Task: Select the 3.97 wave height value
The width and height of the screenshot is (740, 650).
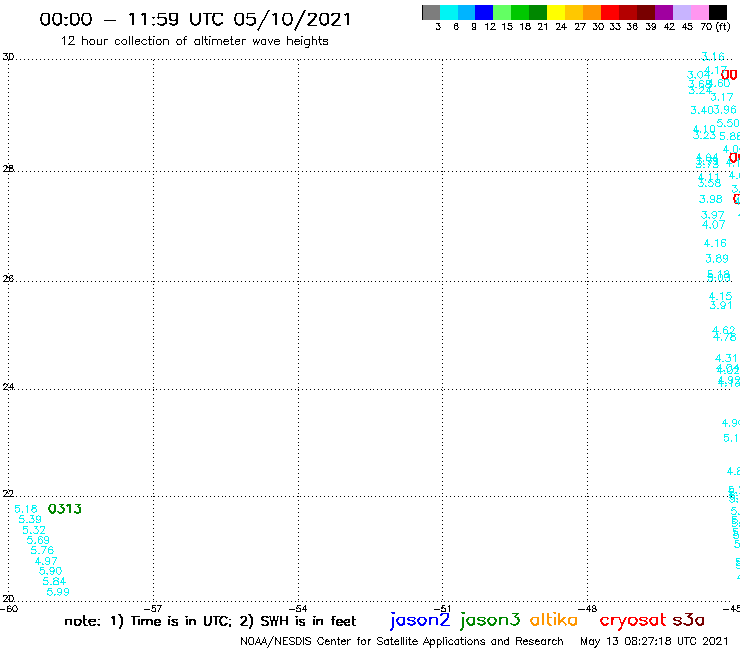Action: [x=713, y=215]
